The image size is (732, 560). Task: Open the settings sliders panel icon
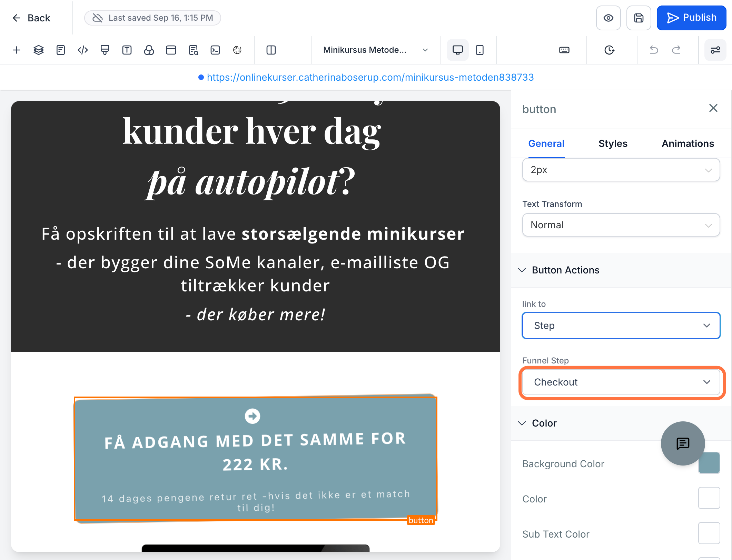[x=715, y=50]
